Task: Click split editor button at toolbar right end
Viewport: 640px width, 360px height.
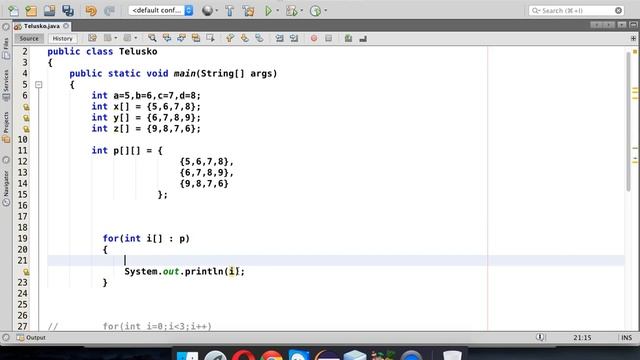Action: tap(633, 38)
